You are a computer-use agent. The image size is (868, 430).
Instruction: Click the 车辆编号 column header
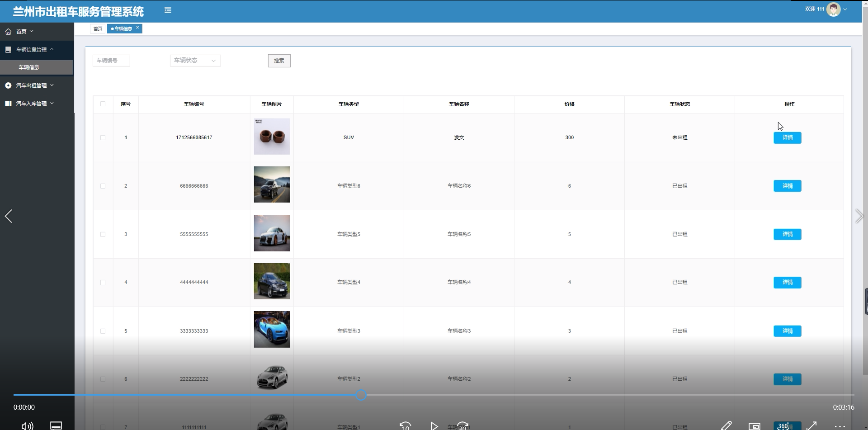coord(194,104)
